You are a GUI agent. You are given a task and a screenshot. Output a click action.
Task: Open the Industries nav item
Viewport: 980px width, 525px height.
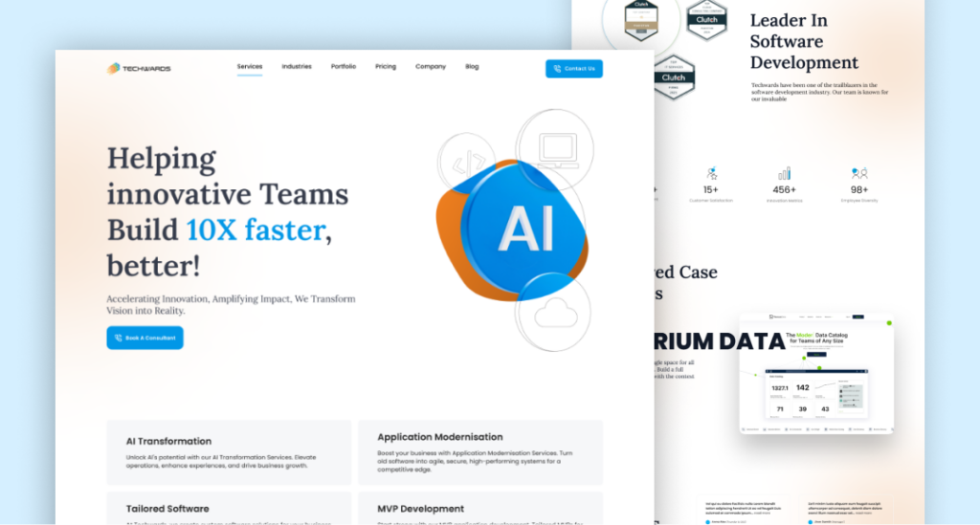pos(297,67)
